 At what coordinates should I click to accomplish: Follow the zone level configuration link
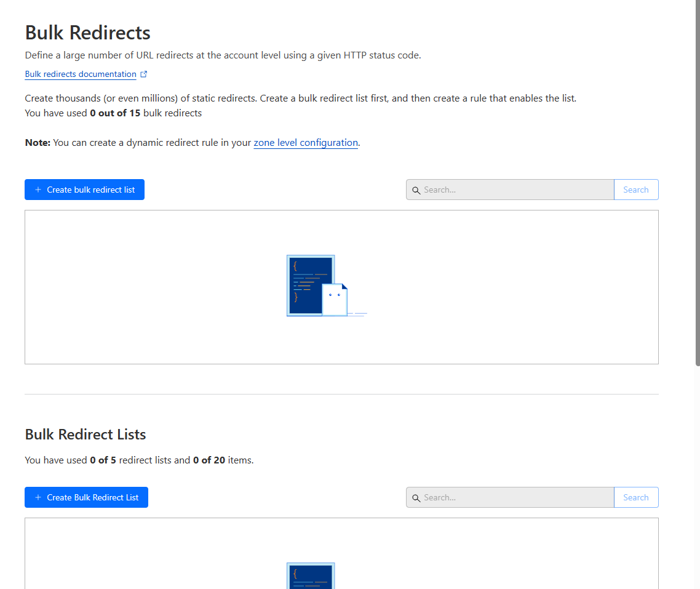[x=306, y=142]
